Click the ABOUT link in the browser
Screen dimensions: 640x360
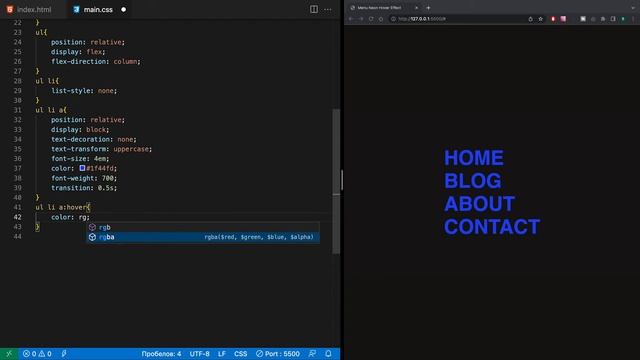pyautogui.click(x=480, y=204)
